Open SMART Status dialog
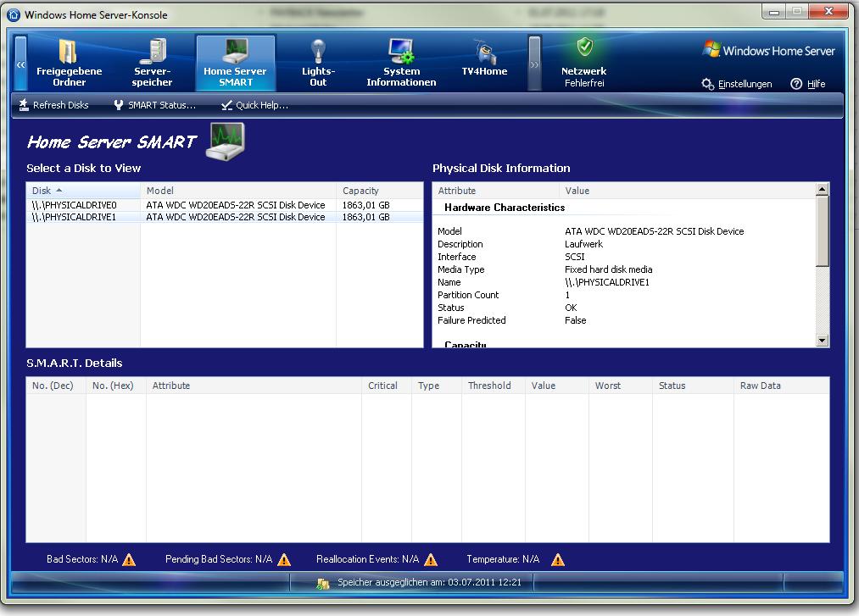This screenshot has height=616, width=859. 154,105
